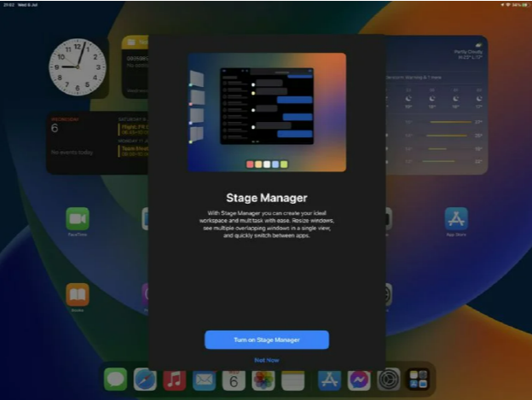Dismiss the dialog with Not Now
Screen dimensions: 532x400
[x=267, y=360]
